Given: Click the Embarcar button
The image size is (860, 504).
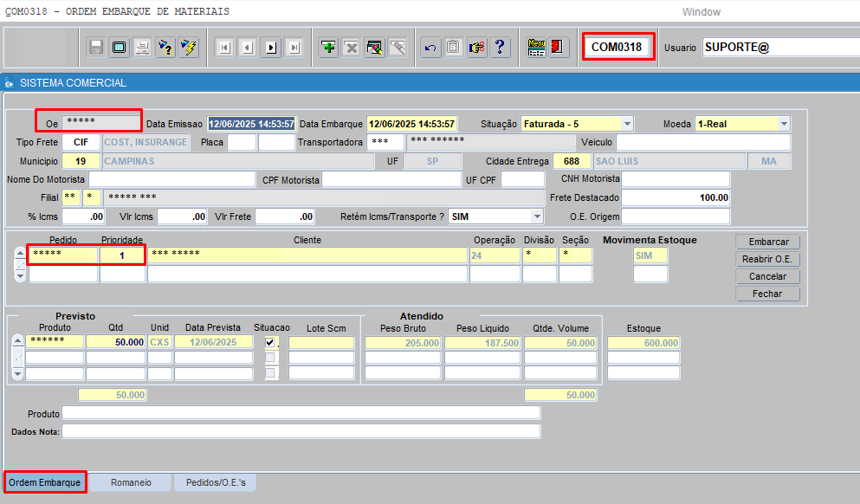Looking at the screenshot, I should [767, 242].
